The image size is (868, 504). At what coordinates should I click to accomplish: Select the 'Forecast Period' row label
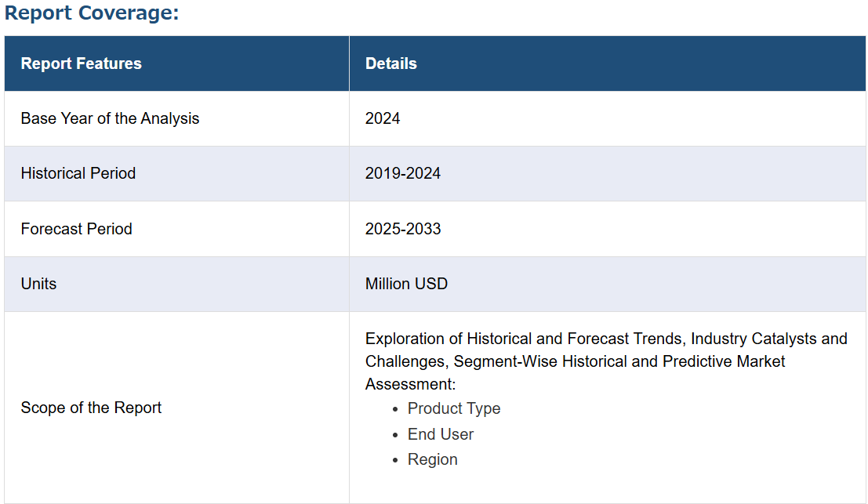click(76, 229)
